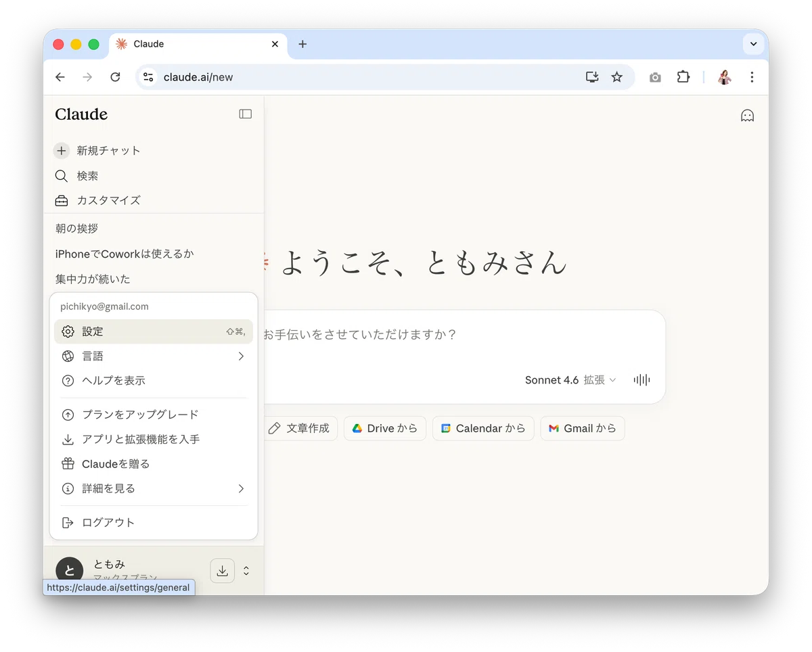Toggle account menu up-down chevron
Viewport: 812px width, 652px height.
[x=246, y=571]
